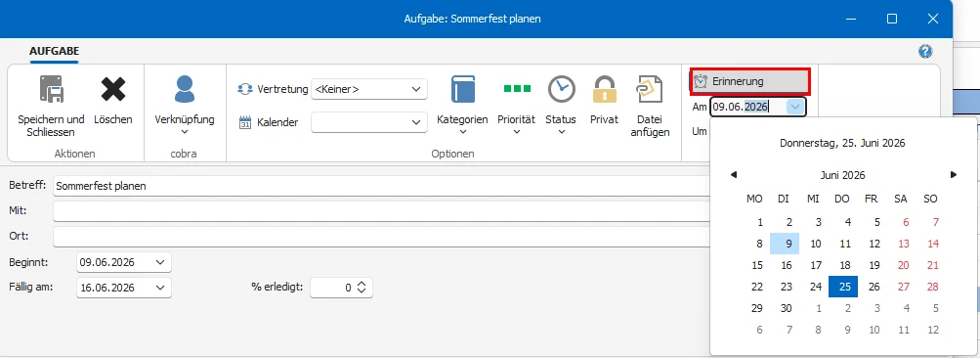Toggle the Erinnerung reminder button
Screen dimensions: 980x358
pyautogui.click(x=750, y=81)
